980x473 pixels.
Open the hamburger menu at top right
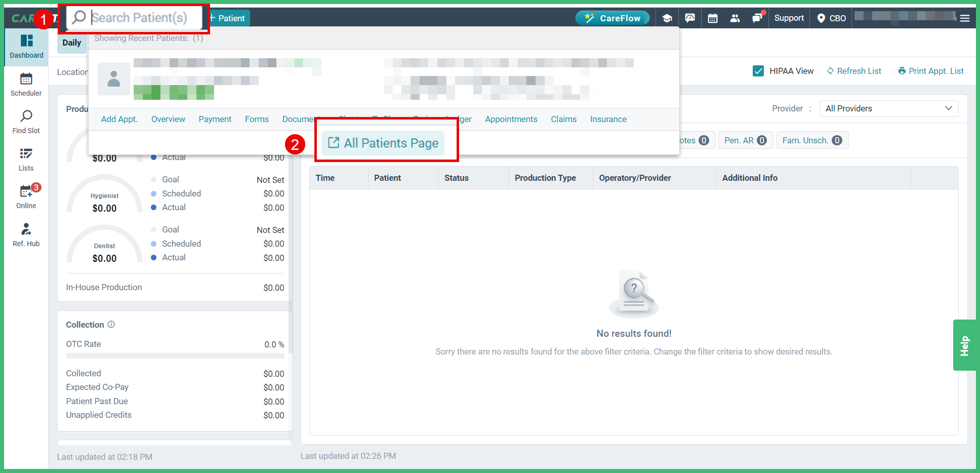click(964, 18)
